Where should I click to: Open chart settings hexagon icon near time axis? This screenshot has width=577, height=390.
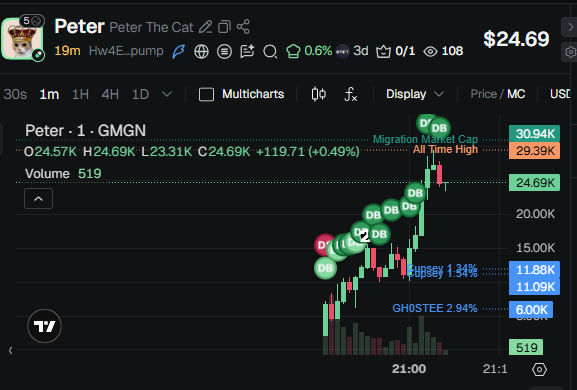pos(539,369)
